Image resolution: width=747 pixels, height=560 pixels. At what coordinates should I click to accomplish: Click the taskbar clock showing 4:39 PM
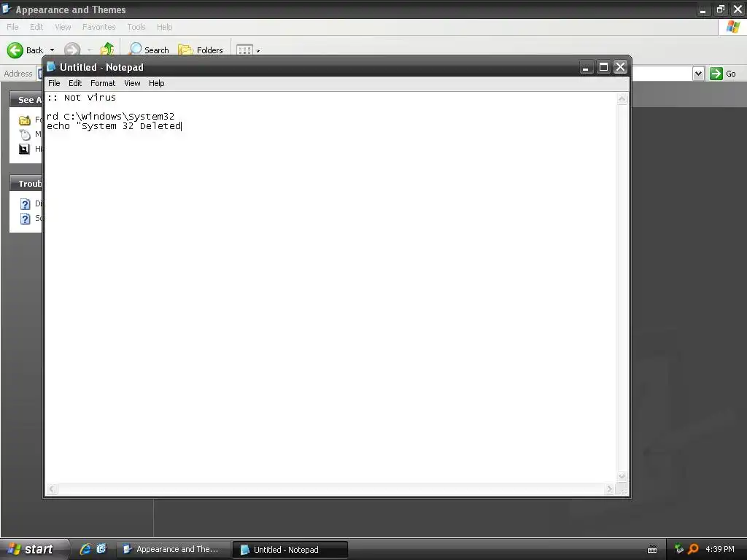tap(720, 550)
